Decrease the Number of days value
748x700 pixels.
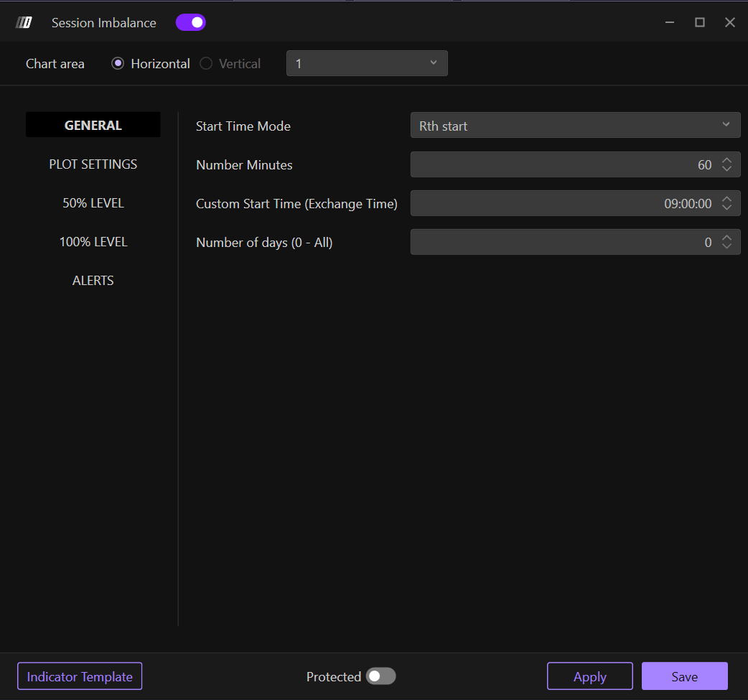click(726, 247)
